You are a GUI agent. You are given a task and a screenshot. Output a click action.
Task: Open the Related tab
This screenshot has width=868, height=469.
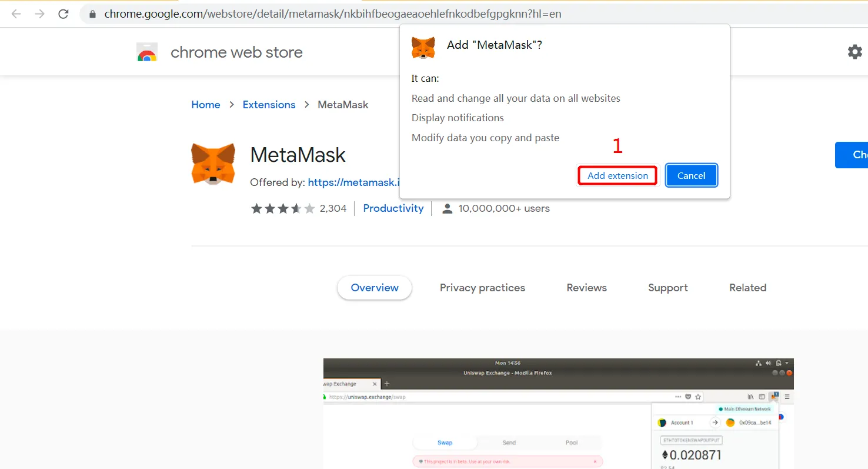tap(747, 288)
